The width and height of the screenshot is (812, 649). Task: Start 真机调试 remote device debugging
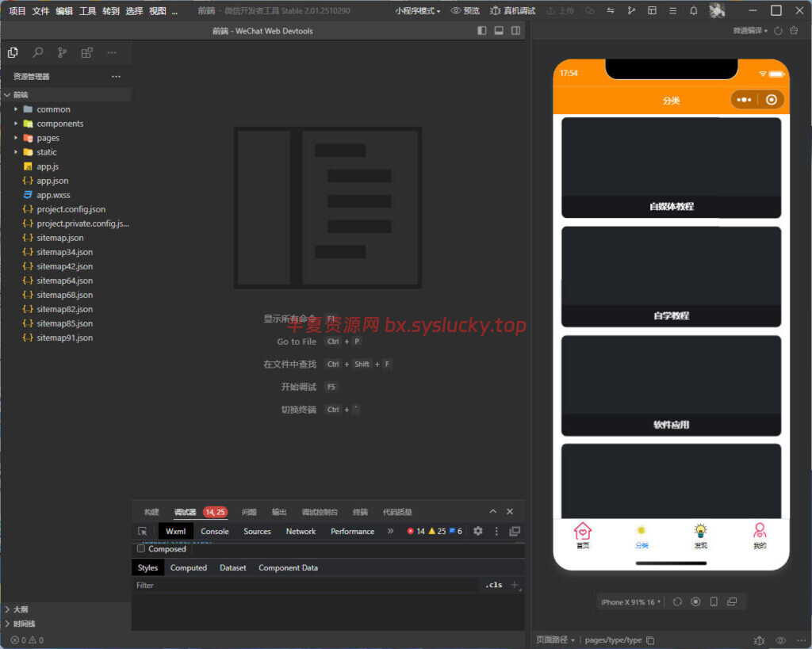(x=513, y=10)
